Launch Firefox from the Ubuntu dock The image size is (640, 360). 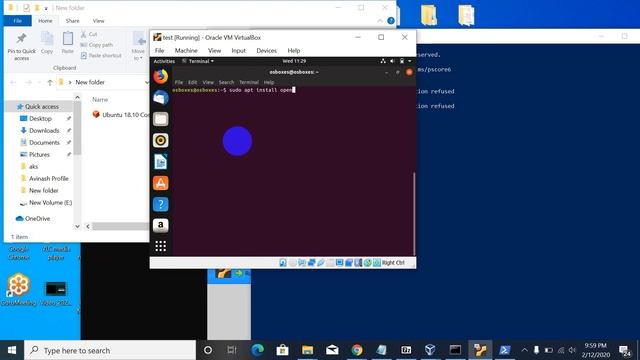click(160, 76)
